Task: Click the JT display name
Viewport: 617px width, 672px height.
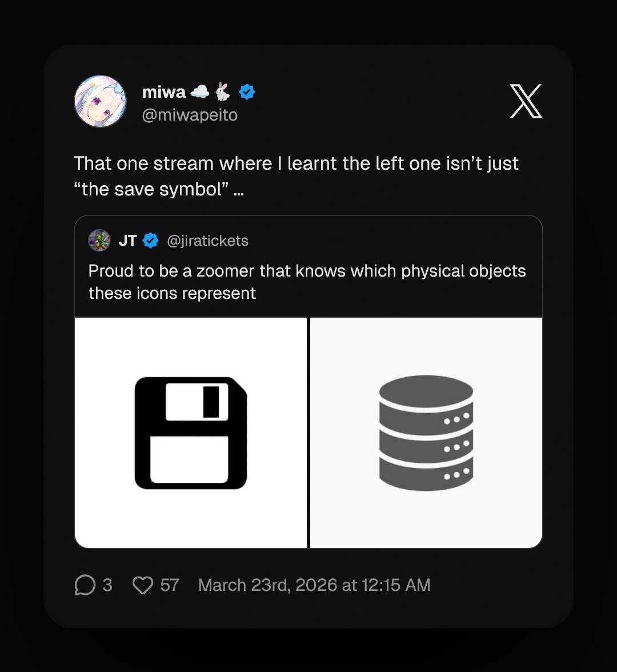Action: [x=128, y=241]
